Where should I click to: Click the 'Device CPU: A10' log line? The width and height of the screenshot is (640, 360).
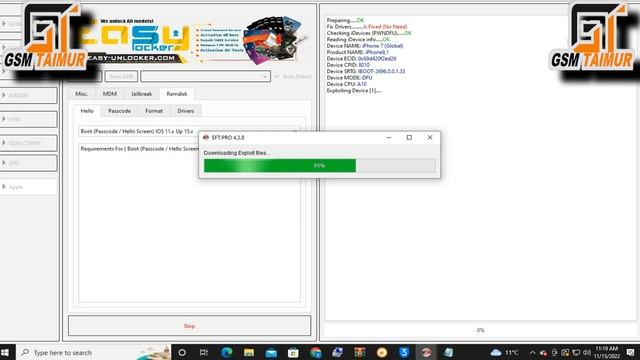(x=347, y=84)
